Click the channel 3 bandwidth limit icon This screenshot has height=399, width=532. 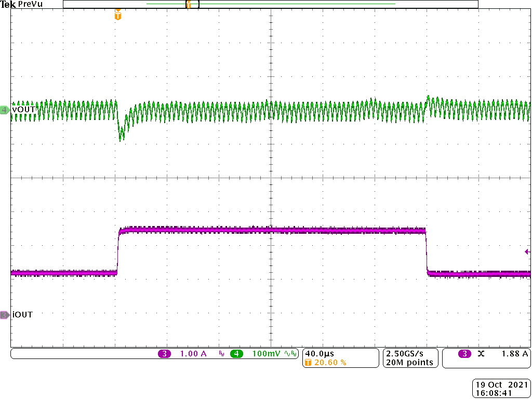pos(220,353)
